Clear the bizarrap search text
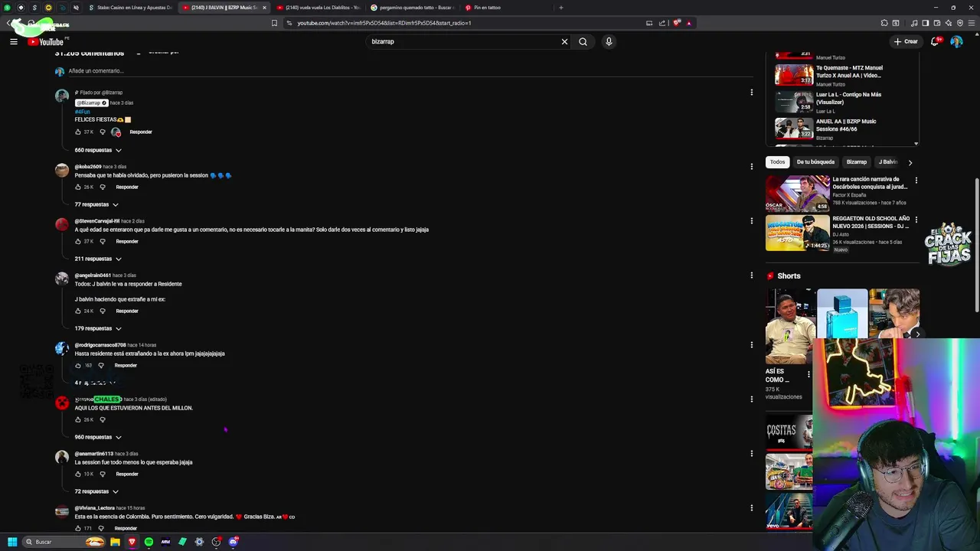The image size is (980, 551). pyautogui.click(x=564, y=41)
